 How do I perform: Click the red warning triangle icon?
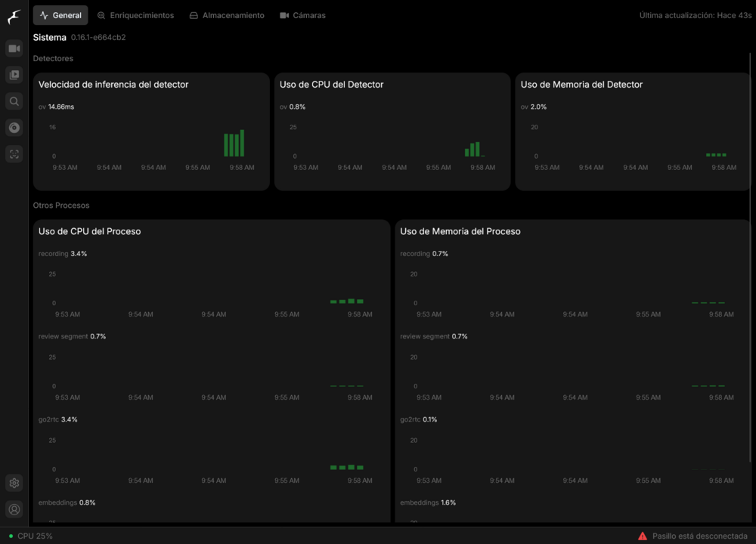click(x=642, y=536)
